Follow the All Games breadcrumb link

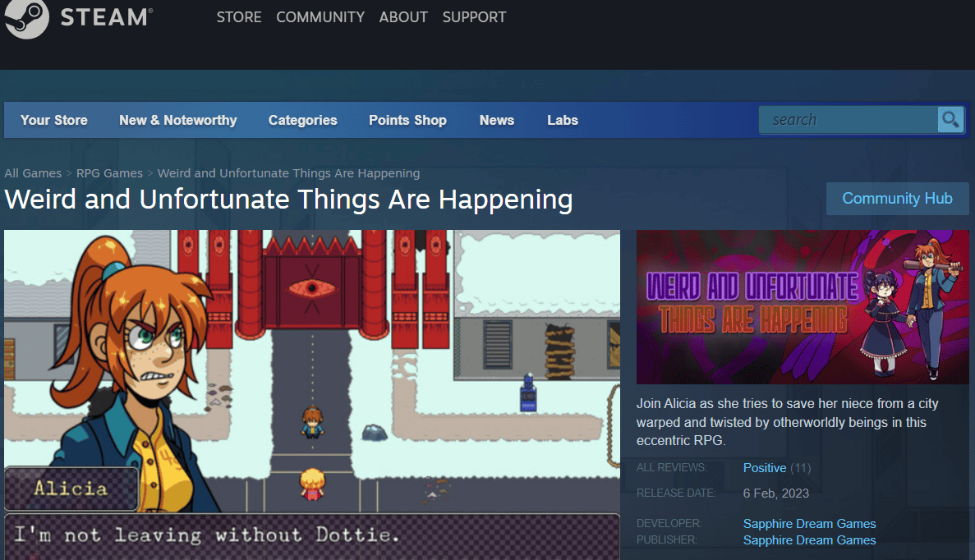coord(33,173)
